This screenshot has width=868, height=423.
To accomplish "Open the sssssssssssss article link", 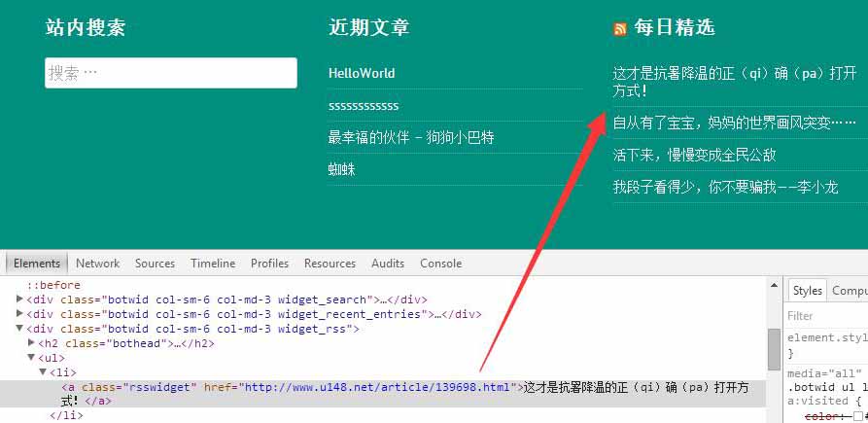I will [x=364, y=105].
